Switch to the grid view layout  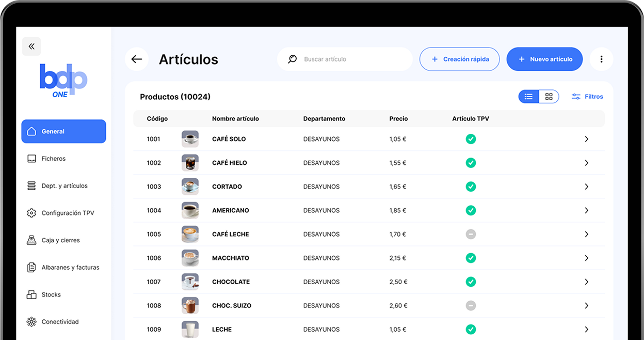pyautogui.click(x=549, y=97)
